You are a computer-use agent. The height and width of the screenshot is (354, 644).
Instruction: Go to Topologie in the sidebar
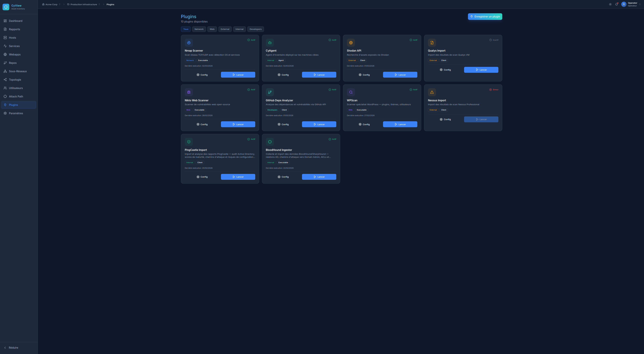point(15,80)
